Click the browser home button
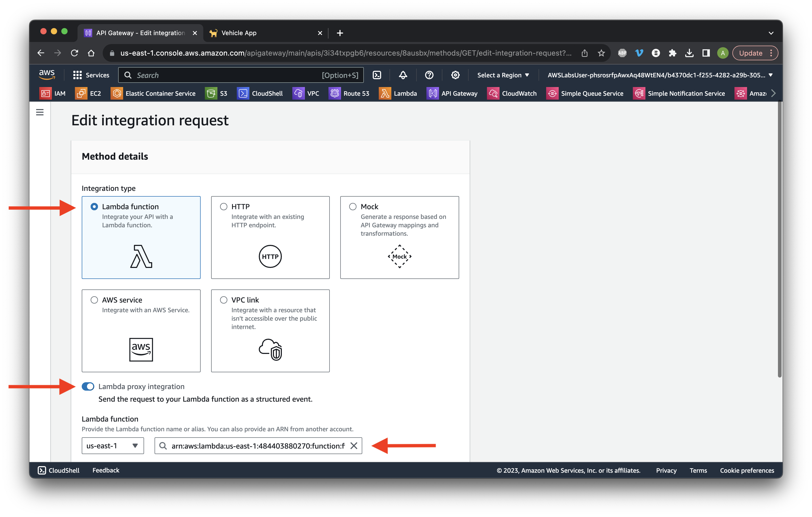The image size is (812, 517). (x=91, y=53)
